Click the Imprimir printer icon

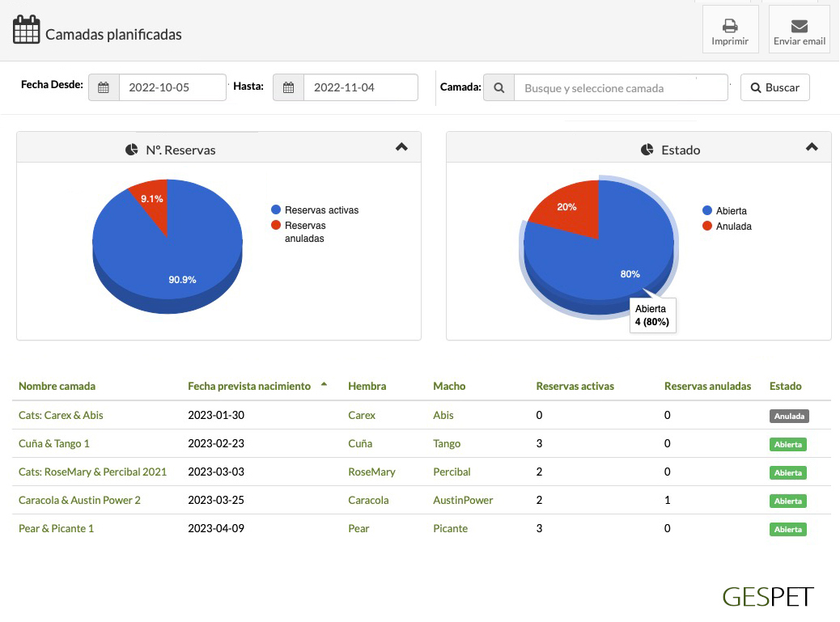point(729,25)
